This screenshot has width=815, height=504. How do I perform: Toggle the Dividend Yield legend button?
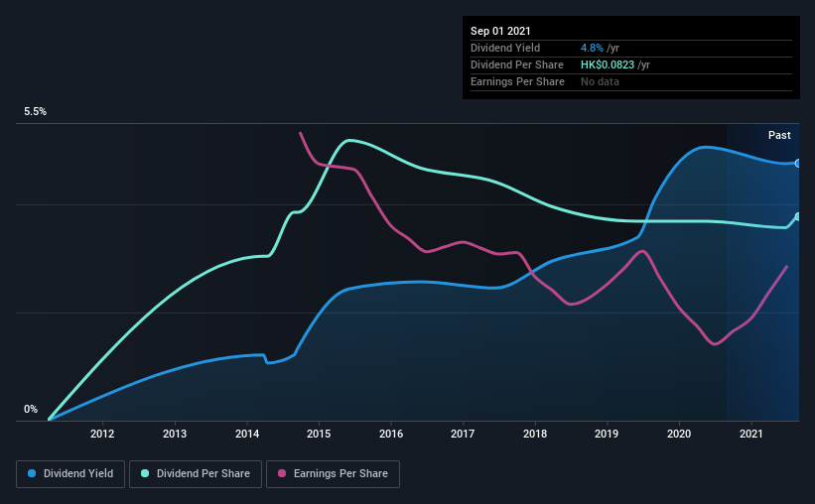70,474
